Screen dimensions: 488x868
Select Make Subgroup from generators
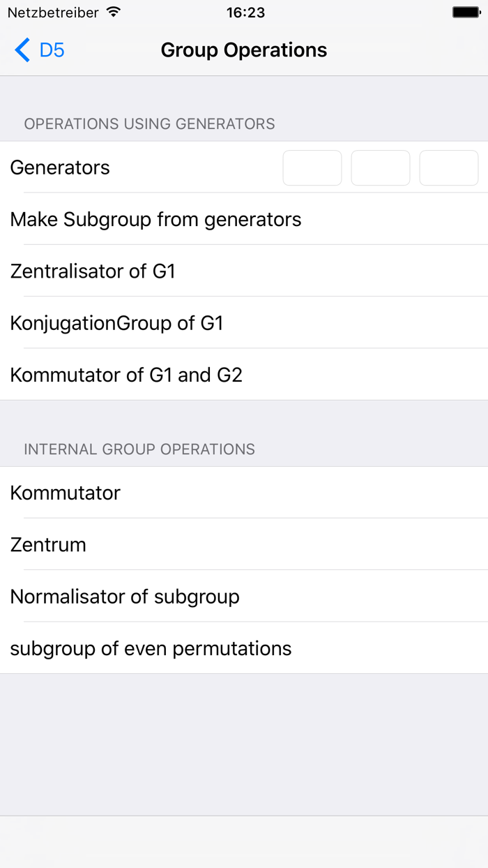click(x=155, y=220)
